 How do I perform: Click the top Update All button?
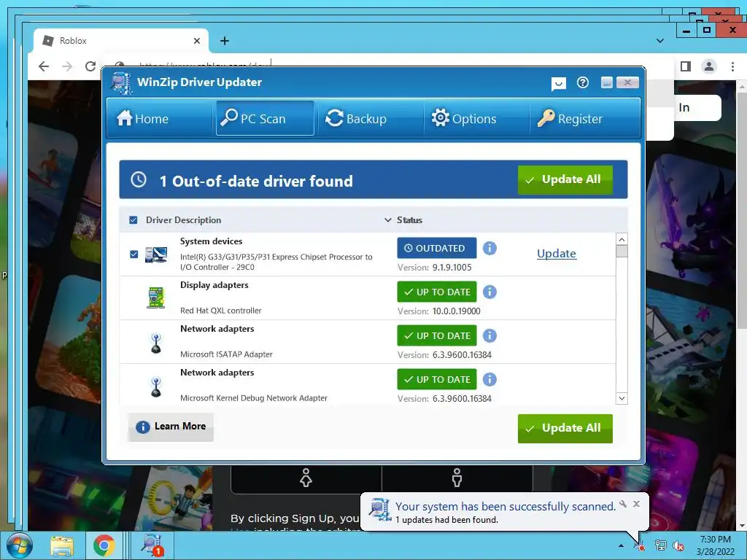(x=565, y=179)
